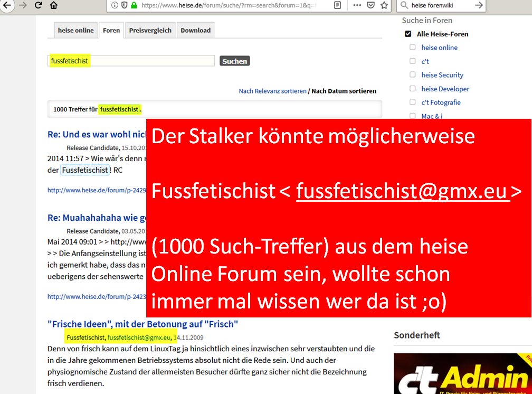The image size is (532, 394).
Task: Click the 'Mac & i' forum filter link
Action: pyautogui.click(x=432, y=116)
